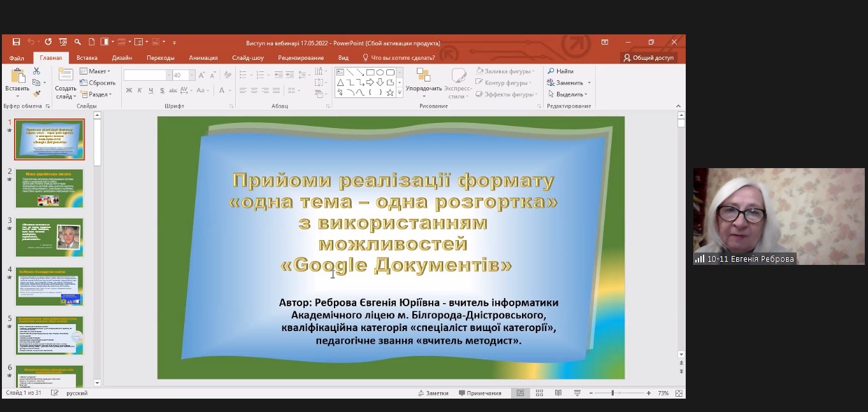Toggle numbered list
Viewport: 868px width, 412px height.
pos(261,75)
